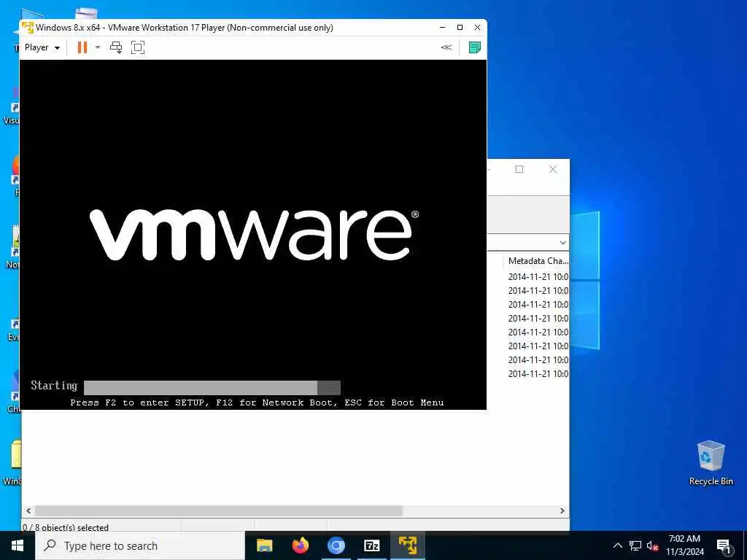Click the horizontal scrollbar thumb in background window

point(219,510)
